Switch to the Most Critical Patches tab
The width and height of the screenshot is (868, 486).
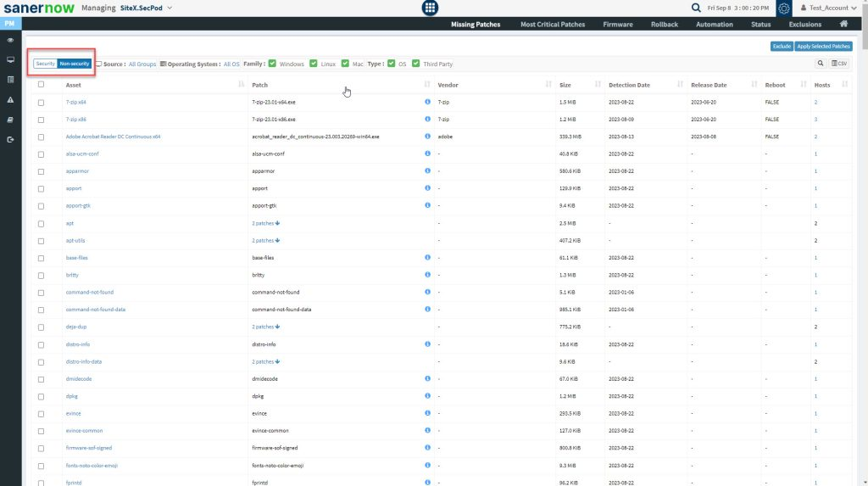553,25
